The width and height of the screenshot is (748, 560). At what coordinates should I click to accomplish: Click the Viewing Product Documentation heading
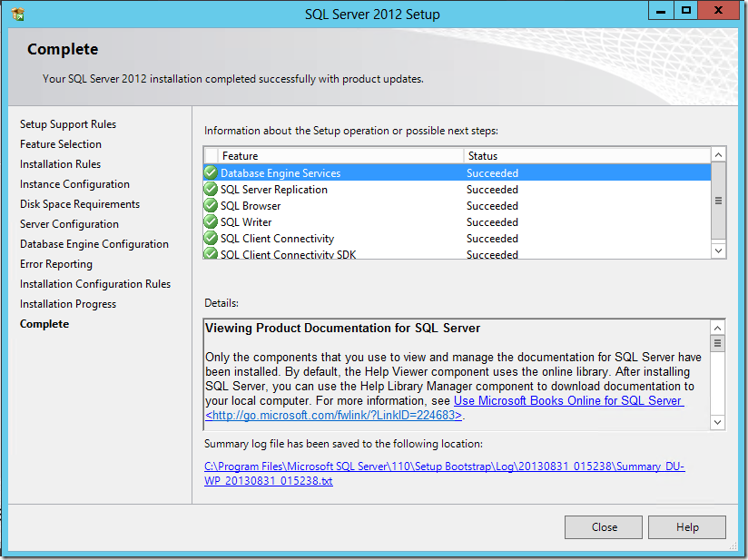[x=342, y=329]
